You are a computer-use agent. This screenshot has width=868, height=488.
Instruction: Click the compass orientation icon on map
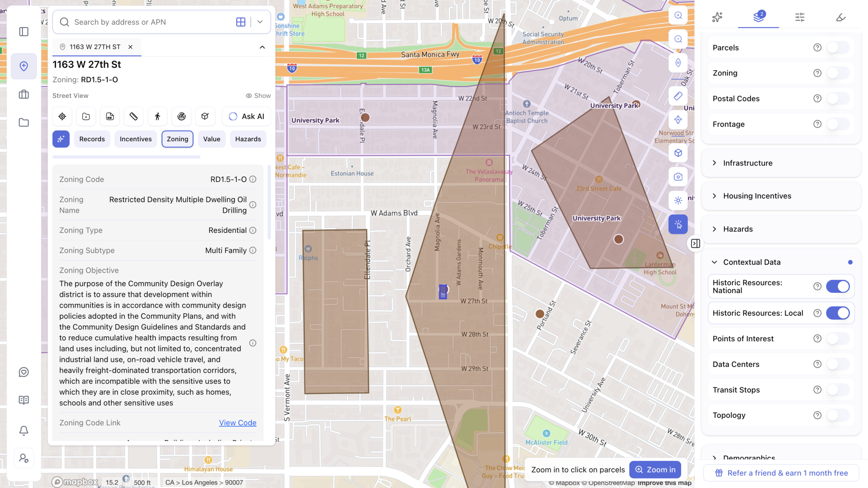678,63
